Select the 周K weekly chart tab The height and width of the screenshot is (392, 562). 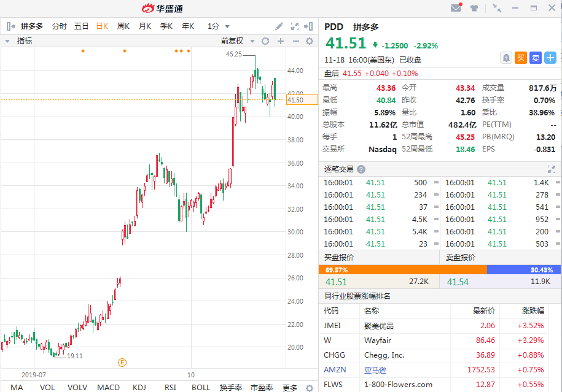point(123,26)
